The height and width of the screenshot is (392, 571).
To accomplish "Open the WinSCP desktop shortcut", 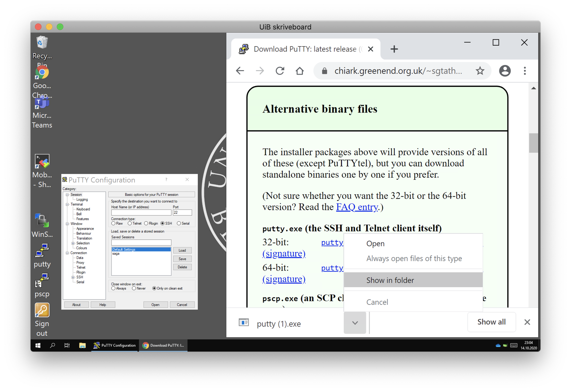I will coord(42,221).
